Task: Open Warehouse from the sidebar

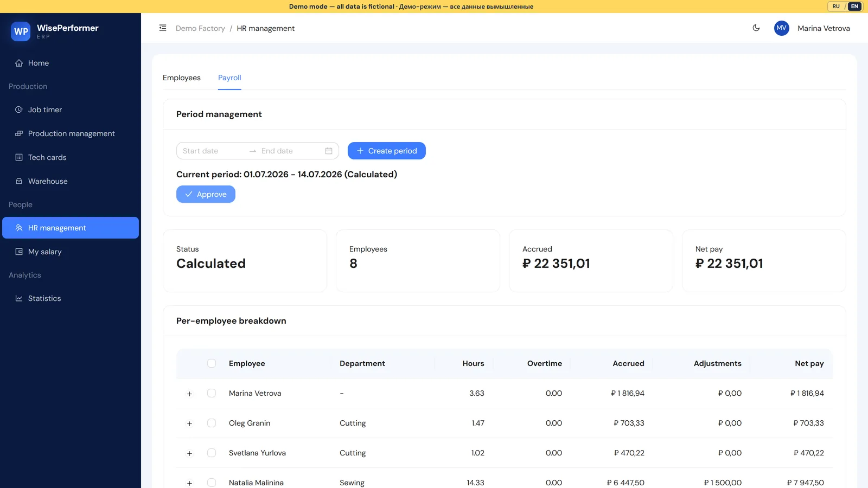Action: click(x=71, y=181)
